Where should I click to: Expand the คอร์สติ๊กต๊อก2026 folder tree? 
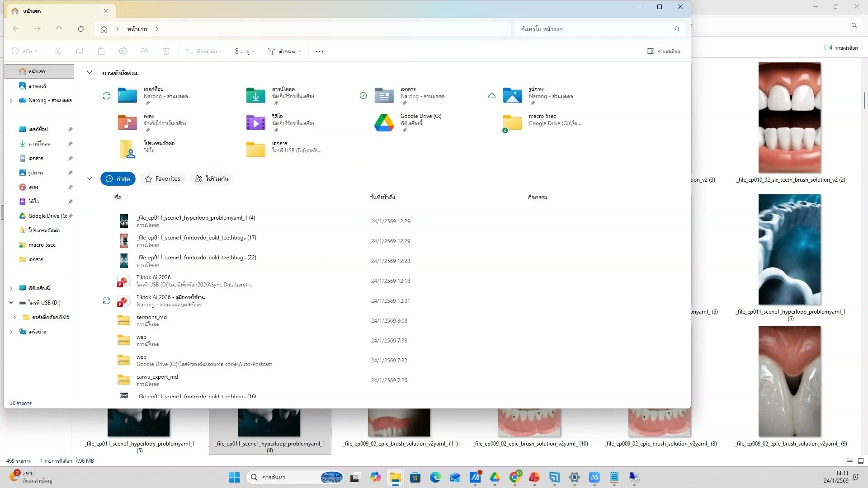click(14, 317)
